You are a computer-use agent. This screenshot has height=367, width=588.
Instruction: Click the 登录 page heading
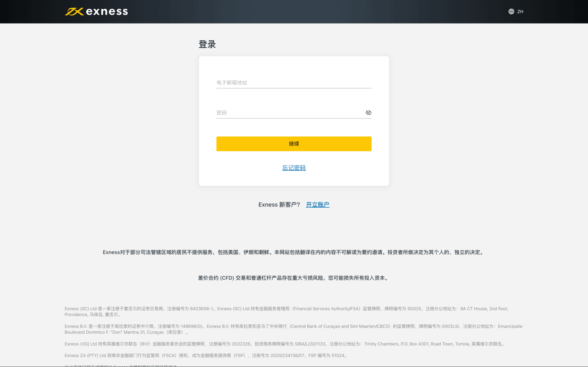[207, 44]
